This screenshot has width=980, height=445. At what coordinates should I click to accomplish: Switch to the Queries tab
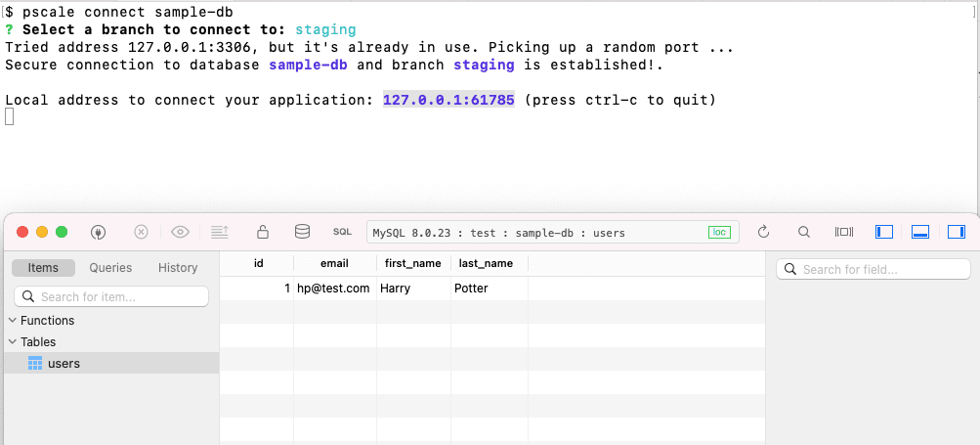[110, 268]
